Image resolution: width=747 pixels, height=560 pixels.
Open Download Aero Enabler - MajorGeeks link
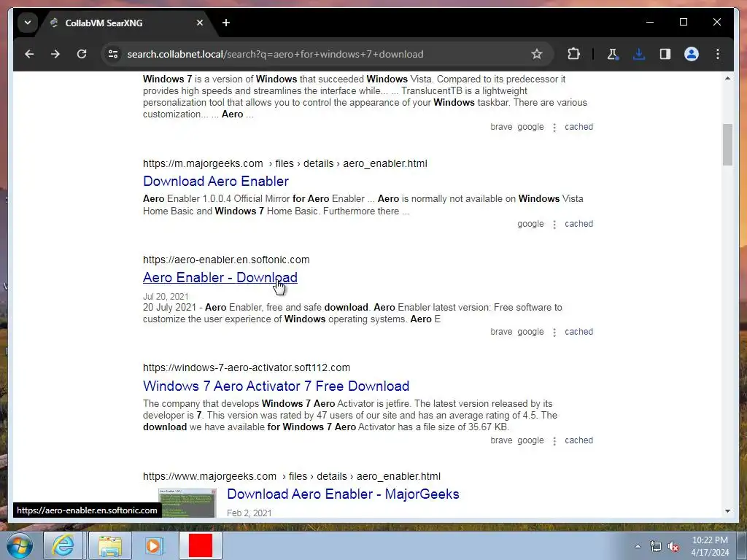[343, 494]
